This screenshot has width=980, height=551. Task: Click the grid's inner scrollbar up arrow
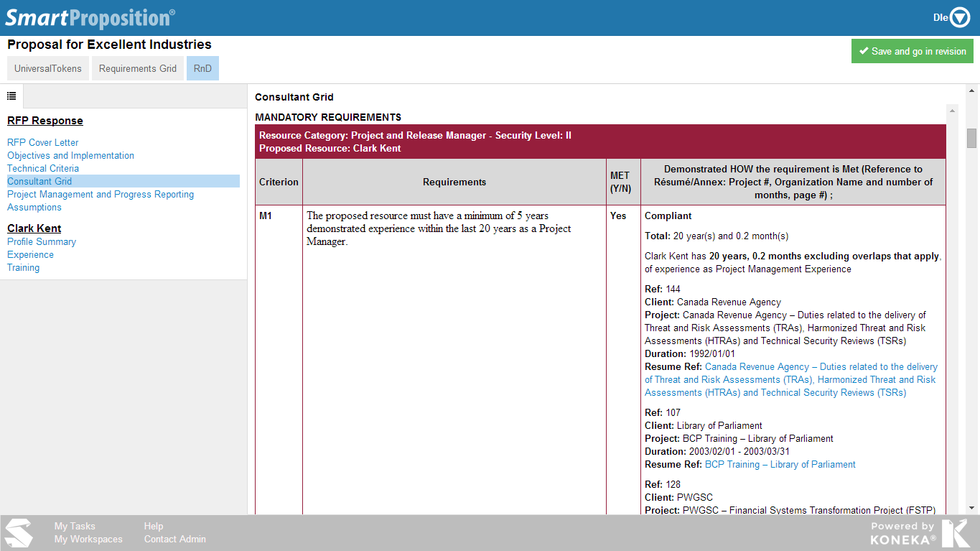point(953,111)
